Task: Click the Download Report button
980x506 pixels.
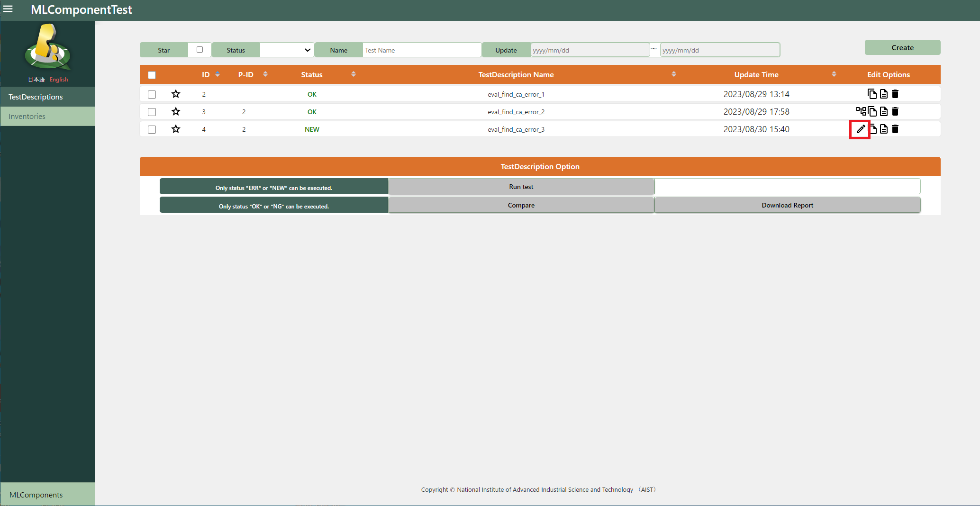Action: [787, 205]
